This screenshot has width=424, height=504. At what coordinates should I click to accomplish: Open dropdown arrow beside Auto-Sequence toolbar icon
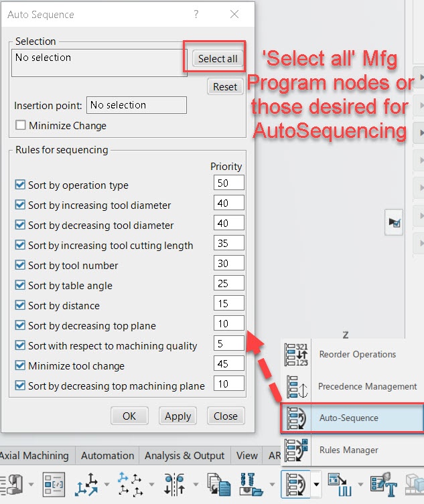[317, 484]
